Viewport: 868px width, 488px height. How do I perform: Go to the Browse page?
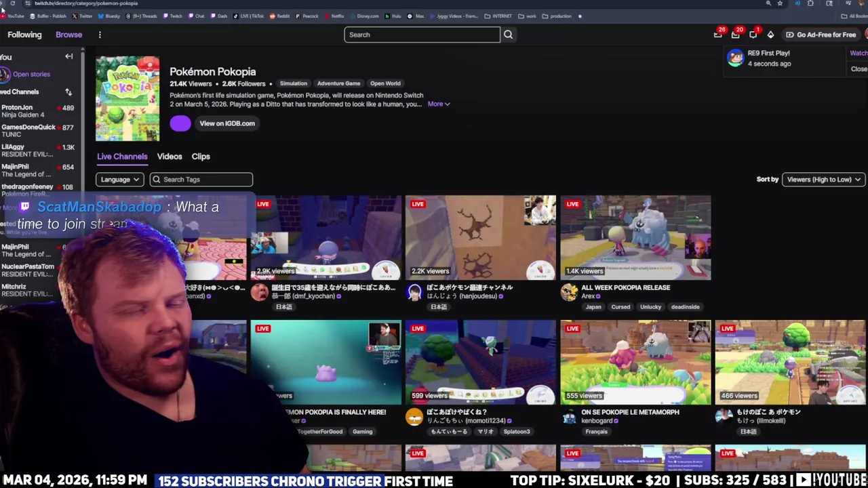[x=69, y=35]
